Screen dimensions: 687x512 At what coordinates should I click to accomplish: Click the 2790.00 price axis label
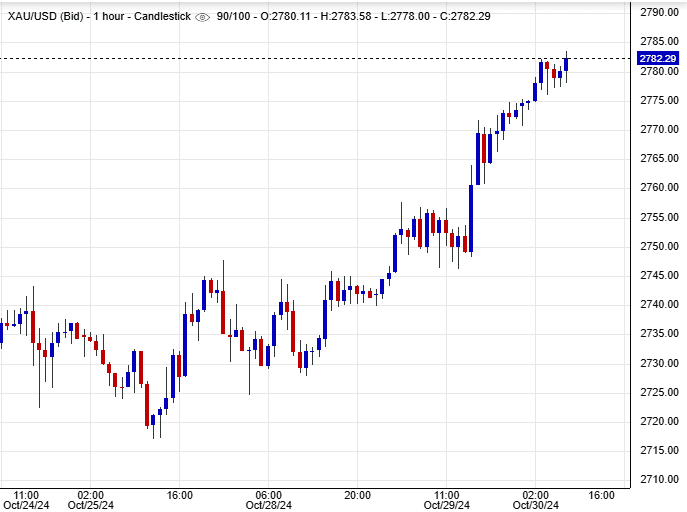tap(658, 12)
